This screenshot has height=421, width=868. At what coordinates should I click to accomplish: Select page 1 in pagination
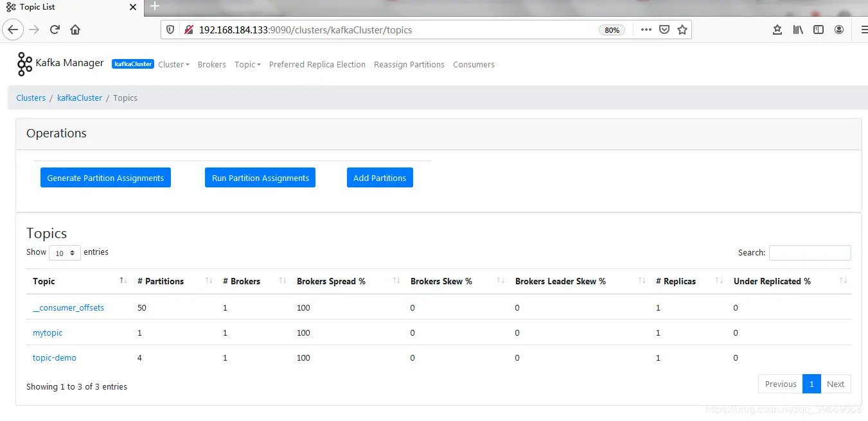click(x=811, y=384)
